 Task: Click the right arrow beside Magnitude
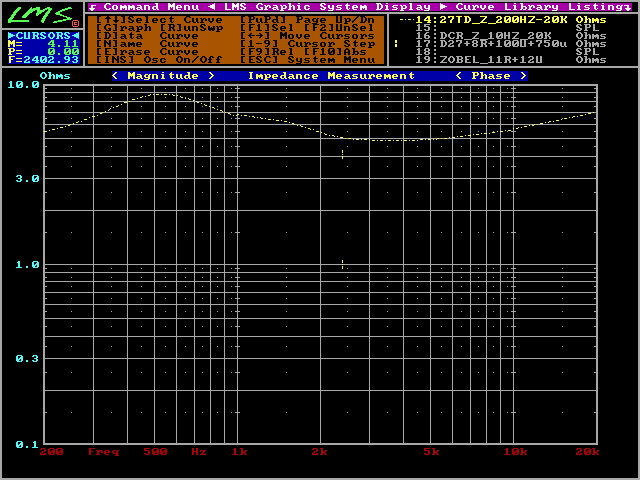pyautogui.click(x=211, y=76)
